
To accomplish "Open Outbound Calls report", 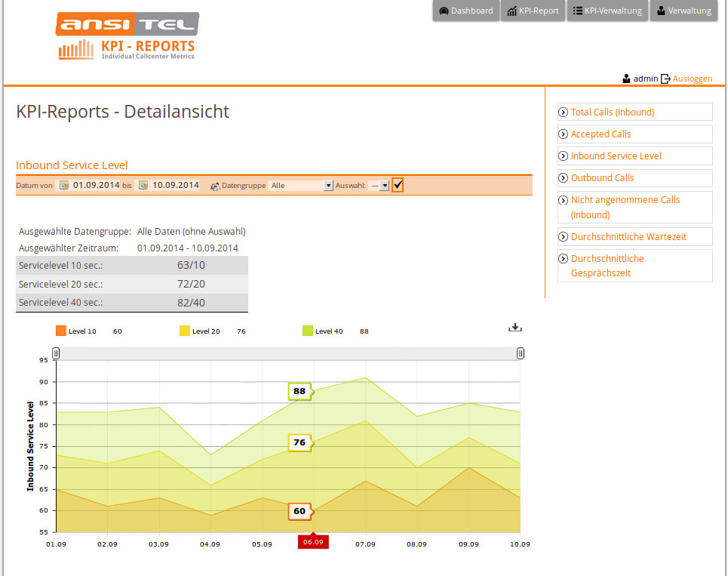I will (602, 178).
